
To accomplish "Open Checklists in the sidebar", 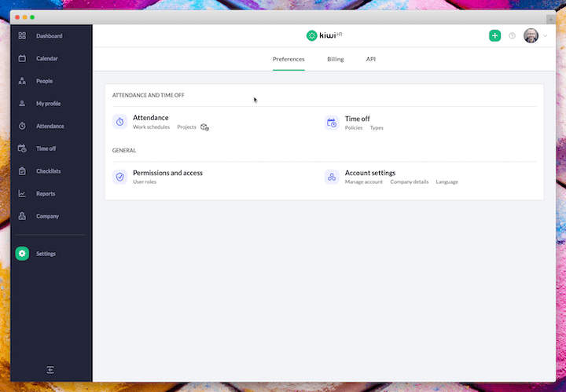I will pyautogui.click(x=49, y=171).
